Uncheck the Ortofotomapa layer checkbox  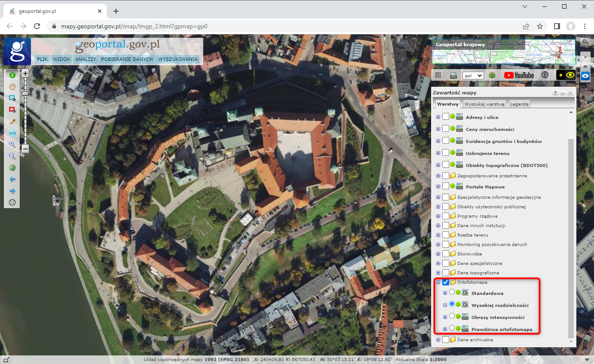click(446, 282)
